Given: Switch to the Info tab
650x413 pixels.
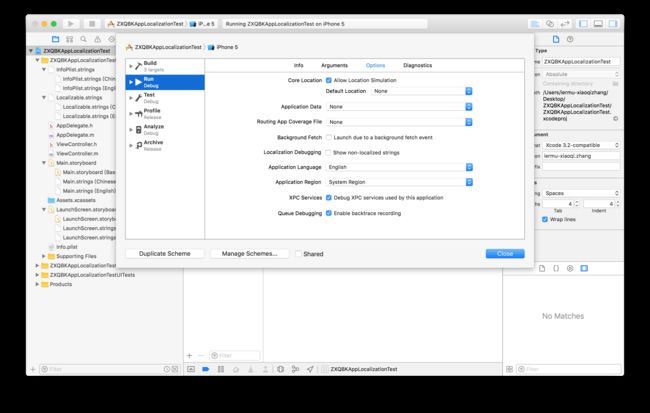Looking at the screenshot, I should (x=298, y=66).
